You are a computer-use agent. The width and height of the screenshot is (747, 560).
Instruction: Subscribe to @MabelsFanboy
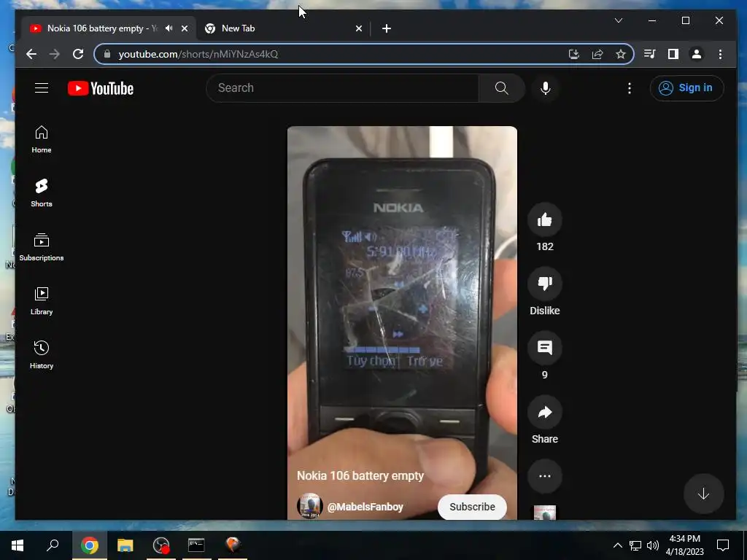[472, 507]
